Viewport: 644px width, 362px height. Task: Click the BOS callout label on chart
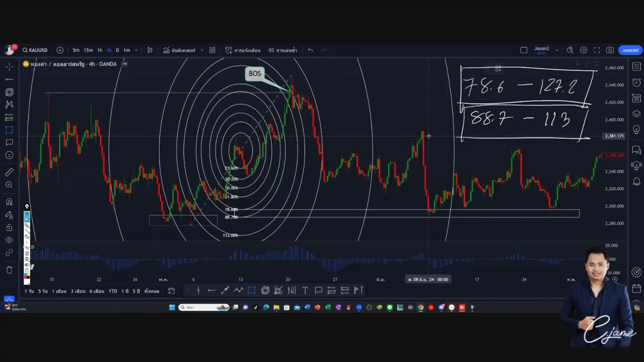255,74
